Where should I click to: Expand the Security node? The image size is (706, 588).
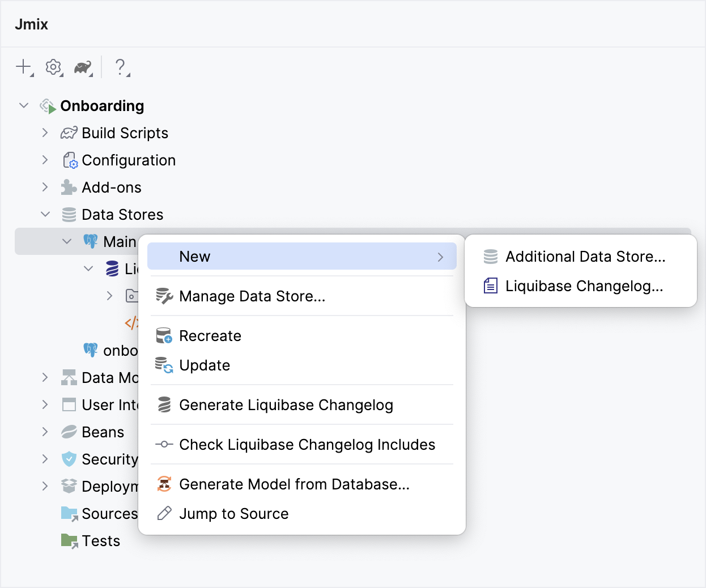click(x=45, y=459)
